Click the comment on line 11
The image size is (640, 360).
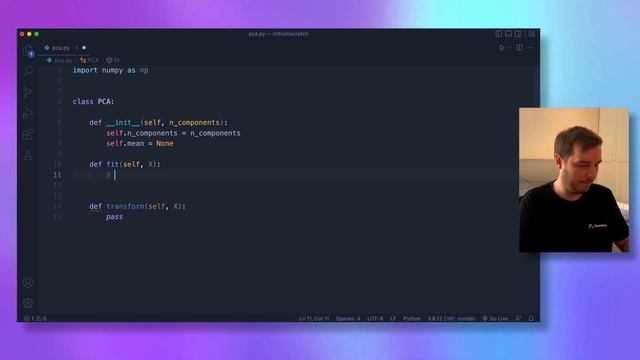[x=109, y=175]
